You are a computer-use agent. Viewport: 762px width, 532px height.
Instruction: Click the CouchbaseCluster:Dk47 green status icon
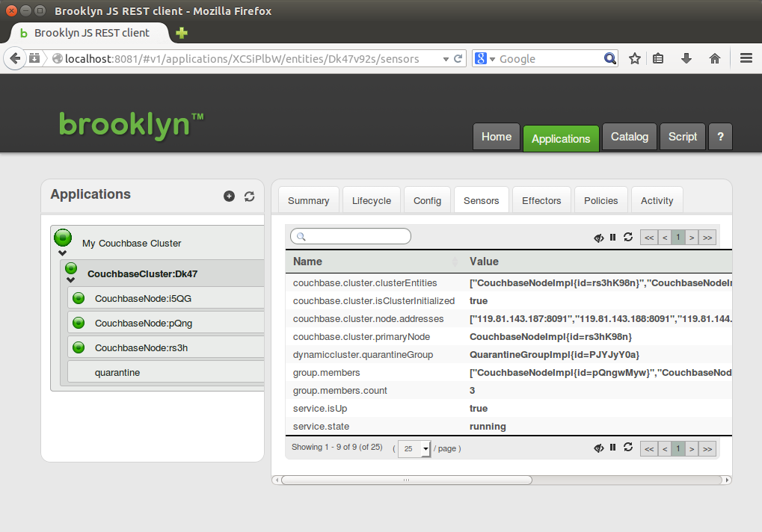click(71, 268)
